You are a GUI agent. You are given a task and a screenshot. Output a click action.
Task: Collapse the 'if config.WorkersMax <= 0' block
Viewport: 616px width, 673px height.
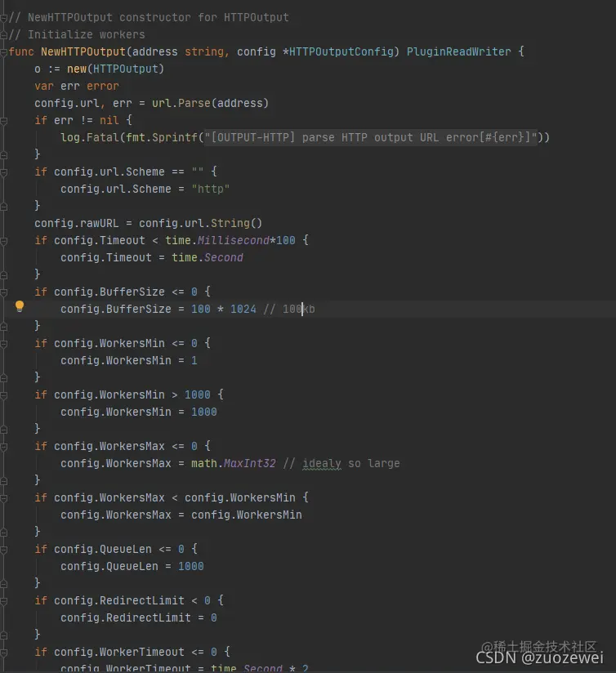click(x=4, y=448)
